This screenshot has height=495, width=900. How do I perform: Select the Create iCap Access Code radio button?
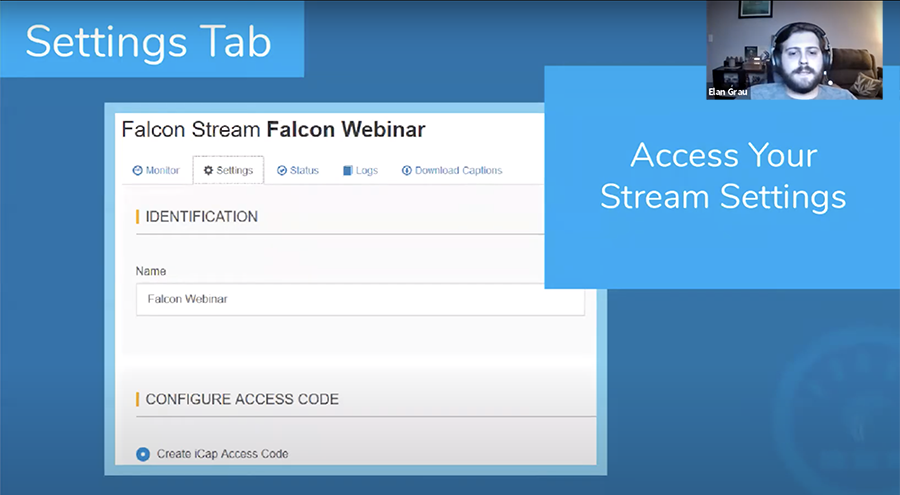143,454
